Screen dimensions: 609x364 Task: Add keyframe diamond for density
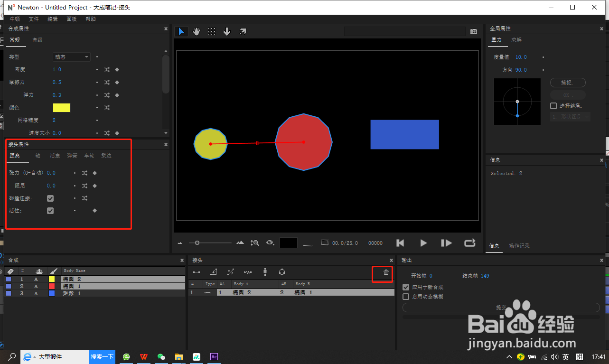click(117, 69)
